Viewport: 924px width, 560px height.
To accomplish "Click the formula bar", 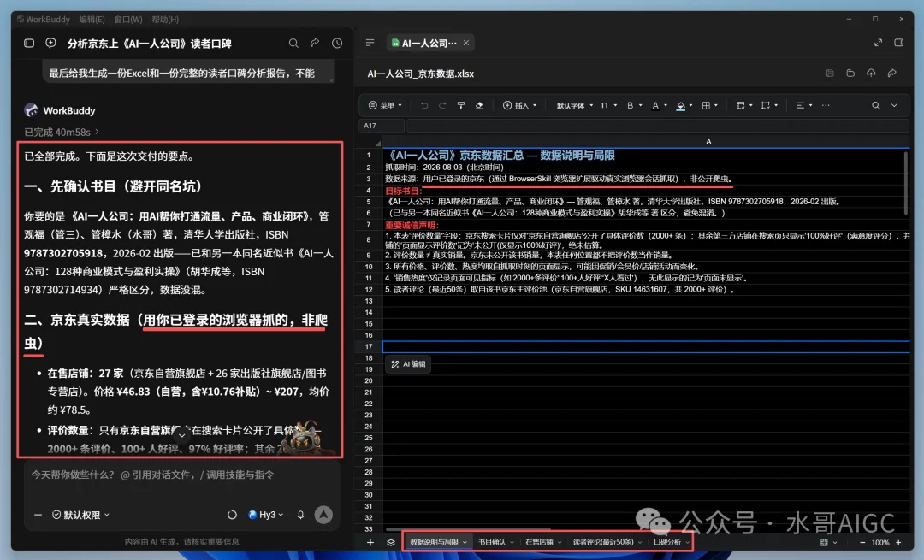I will [658, 126].
